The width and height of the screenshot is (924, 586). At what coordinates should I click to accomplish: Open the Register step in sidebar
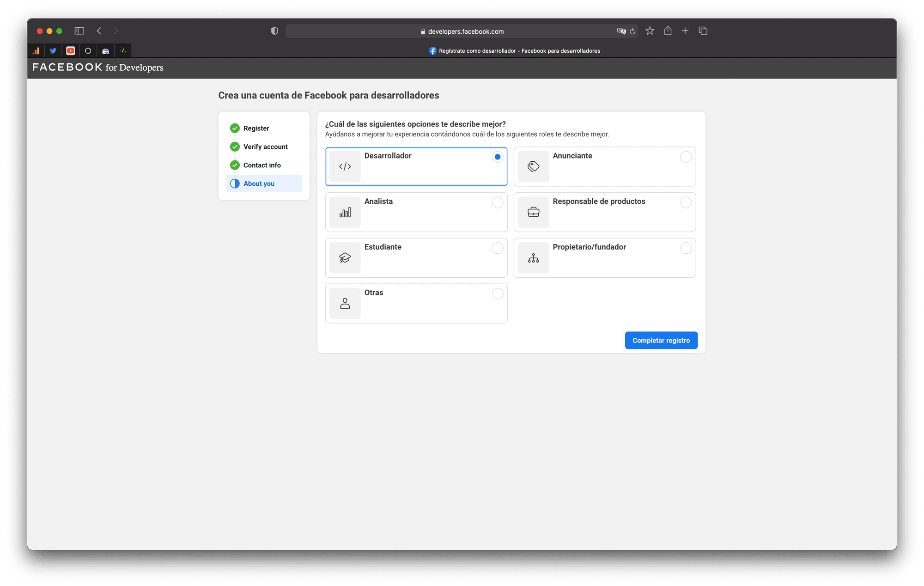pyautogui.click(x=264, y=128)
